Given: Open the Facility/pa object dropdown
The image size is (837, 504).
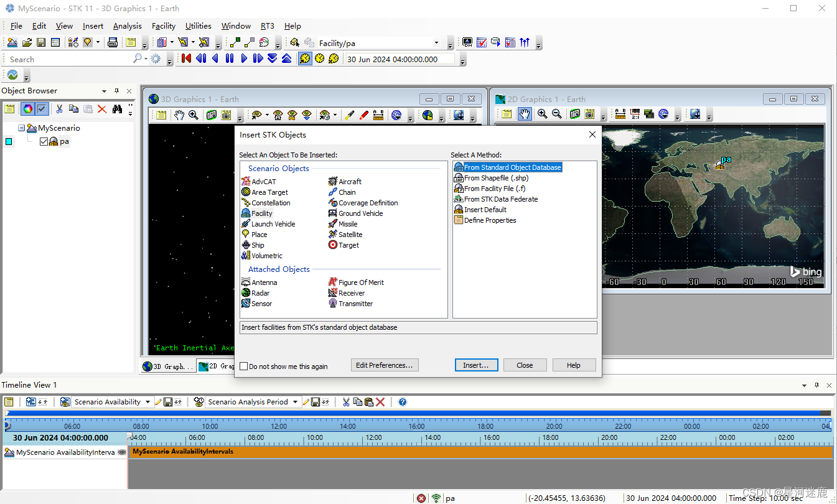Looking at the screenshot, I should 436,44.
